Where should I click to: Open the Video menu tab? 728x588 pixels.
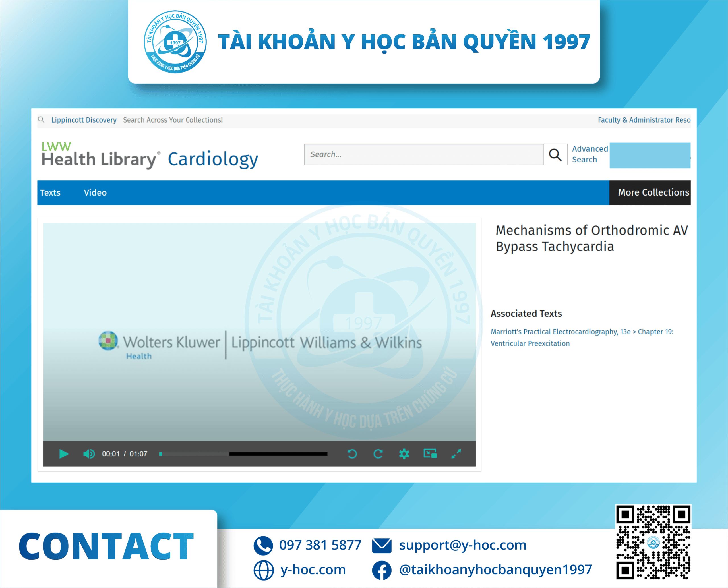(x=95, y=192)
